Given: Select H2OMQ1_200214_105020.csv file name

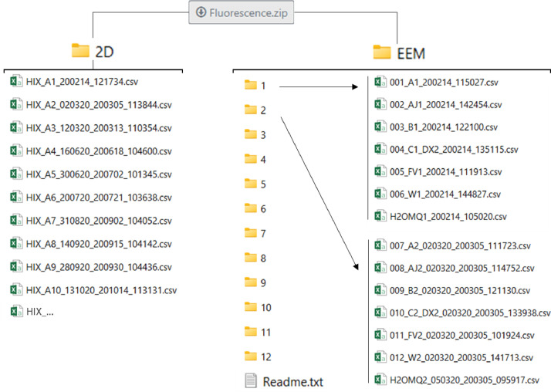Looking at the screenshot, I should pos(448,217).
